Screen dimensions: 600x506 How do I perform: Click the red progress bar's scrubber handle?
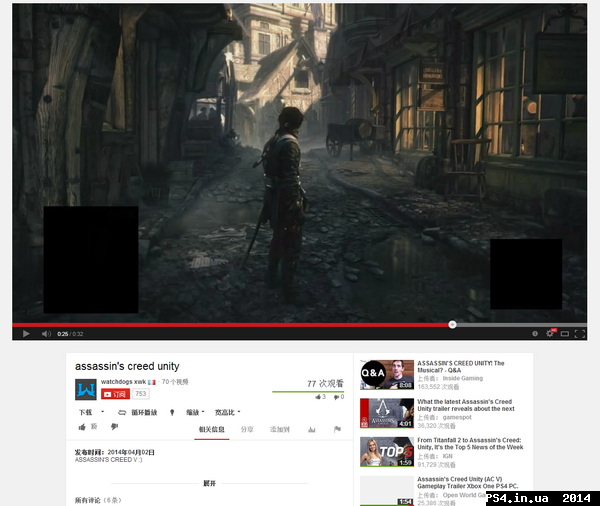tap(452, 325)
